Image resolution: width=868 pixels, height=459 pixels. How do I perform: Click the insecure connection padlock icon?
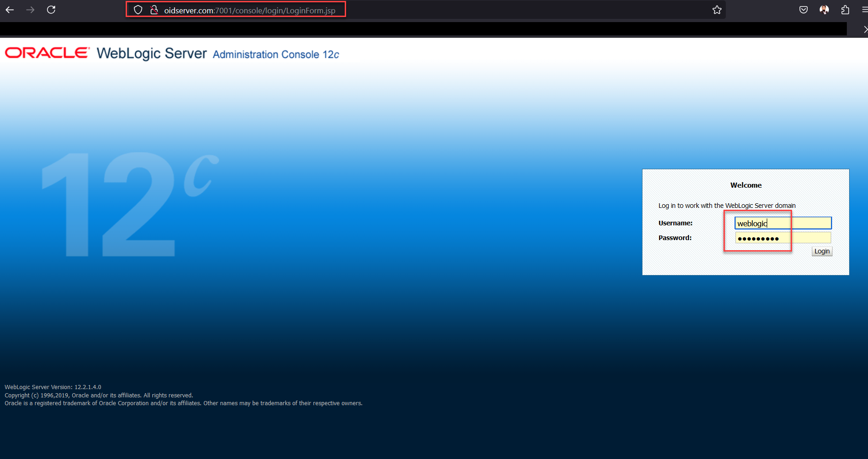coord(154,10)
